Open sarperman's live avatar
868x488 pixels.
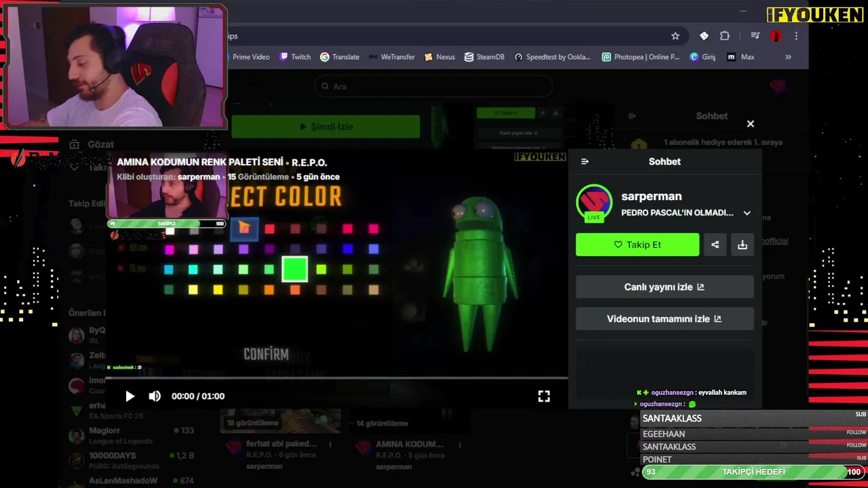(594, 203)
